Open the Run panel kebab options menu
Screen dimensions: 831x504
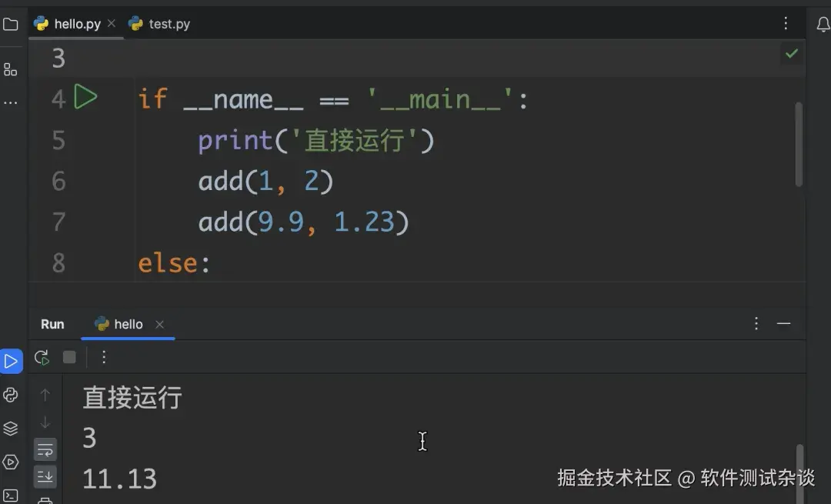756,323
